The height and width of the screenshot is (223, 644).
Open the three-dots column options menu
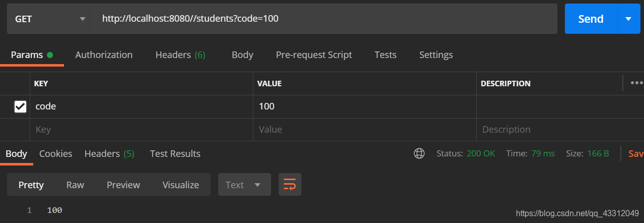[636, 83]
